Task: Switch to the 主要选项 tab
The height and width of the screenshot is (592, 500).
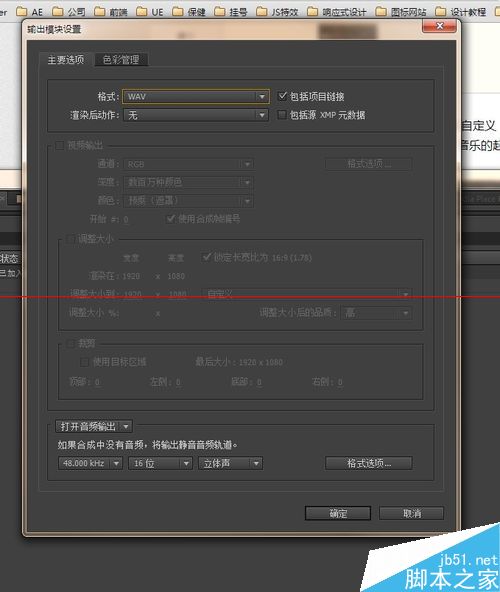Action: (66, 60)
